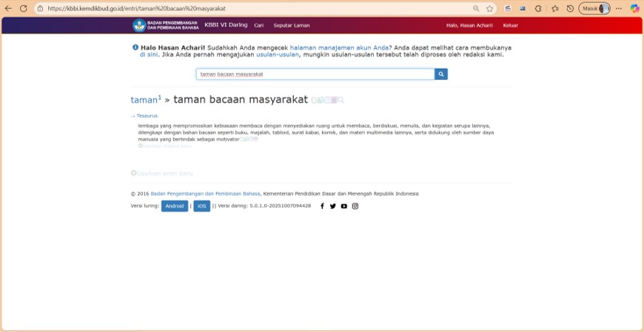Click the dictionary search input field
Viewport: 644px width, 332px height.
(x=315, y=74)
